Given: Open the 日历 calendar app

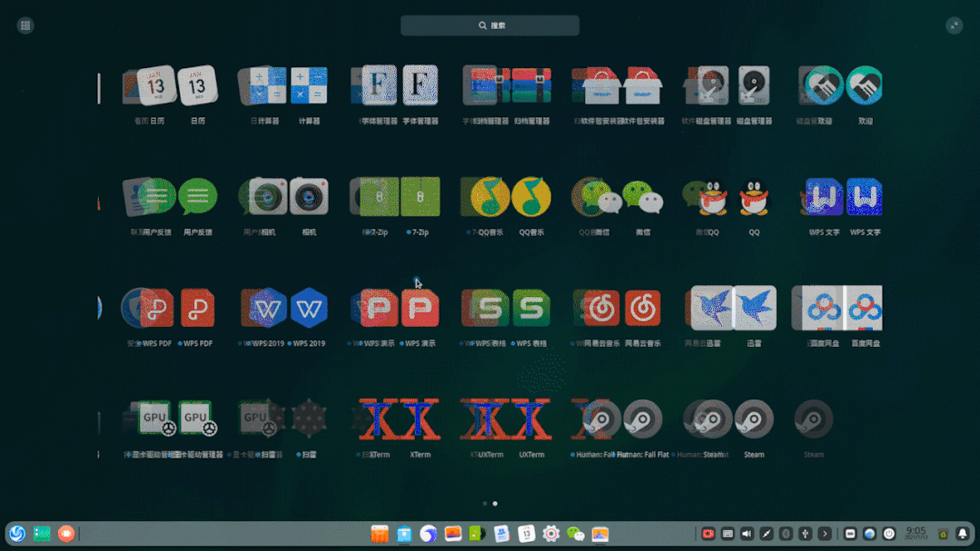Looking at the screenshot, I should pyautogui.click(x=197, y=86).
